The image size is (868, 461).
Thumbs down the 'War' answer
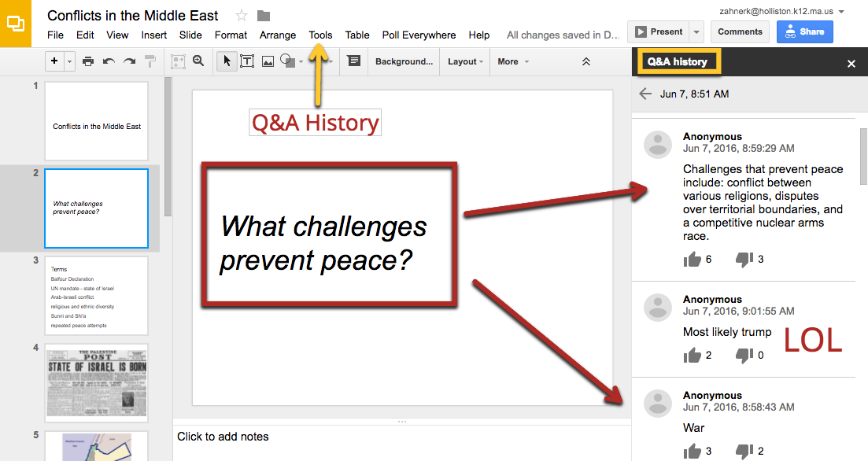pos(744,451)
